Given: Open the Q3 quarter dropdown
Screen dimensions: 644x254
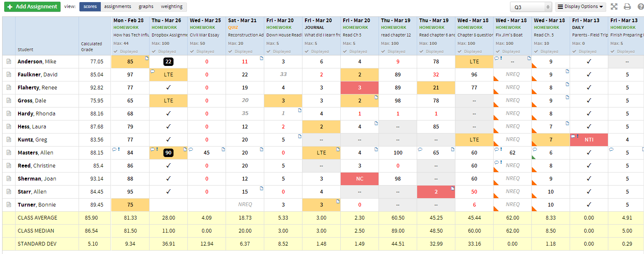Looking at the screenshot, I should point(531,7).
